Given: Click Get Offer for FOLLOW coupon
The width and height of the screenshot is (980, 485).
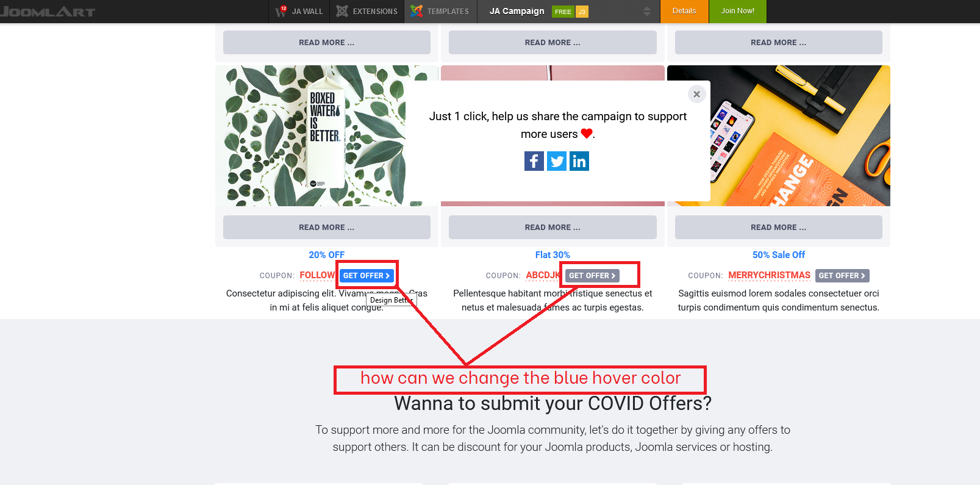Looking at the screenshot, I should coord(367,276).
